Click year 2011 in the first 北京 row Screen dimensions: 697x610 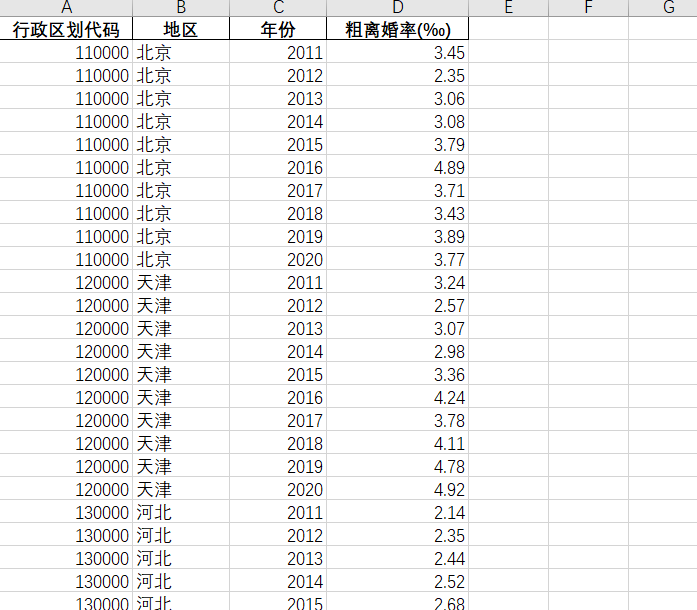coord(278,52)
